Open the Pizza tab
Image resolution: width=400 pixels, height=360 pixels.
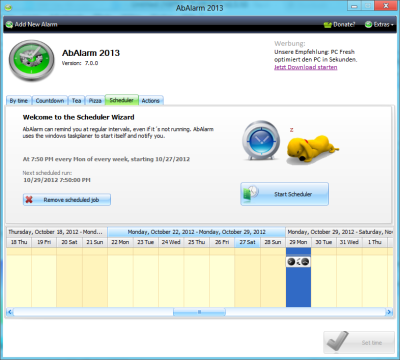pyautogui.click(x=95, y=101)
